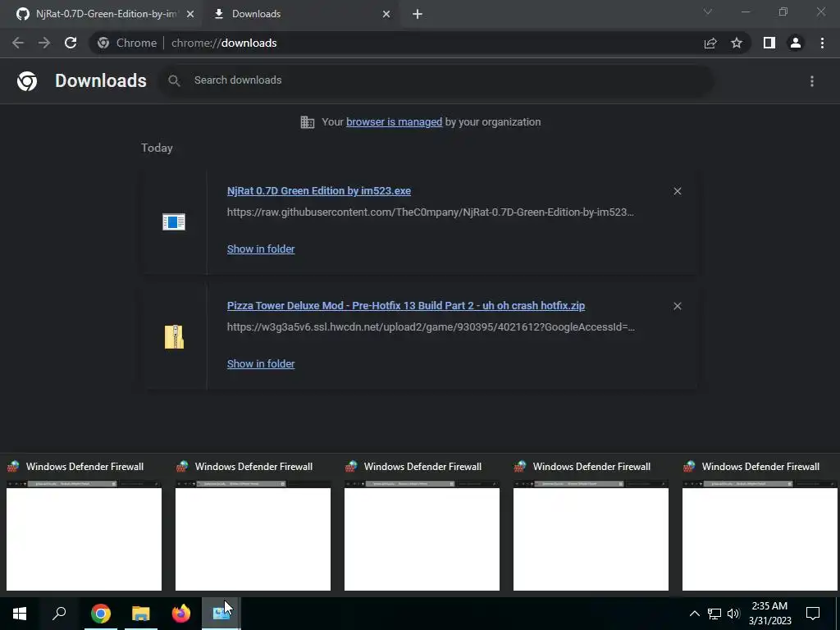Remove NjRat download from list
840x630 pixels.
tap(677, 191)
